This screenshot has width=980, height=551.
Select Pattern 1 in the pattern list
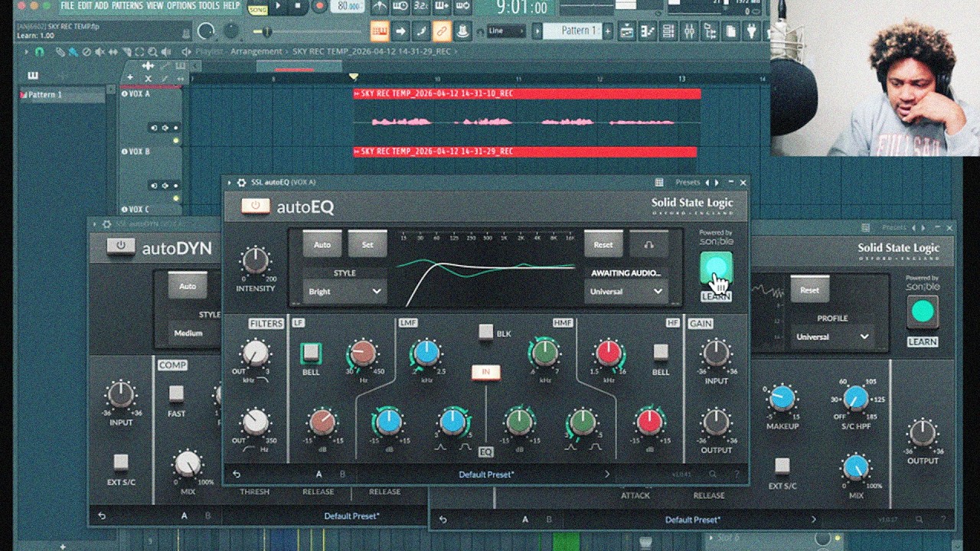pos(62,95)
